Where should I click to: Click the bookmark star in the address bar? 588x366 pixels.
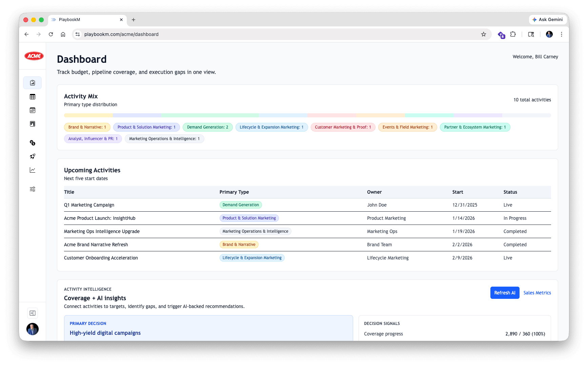point(483,34)
